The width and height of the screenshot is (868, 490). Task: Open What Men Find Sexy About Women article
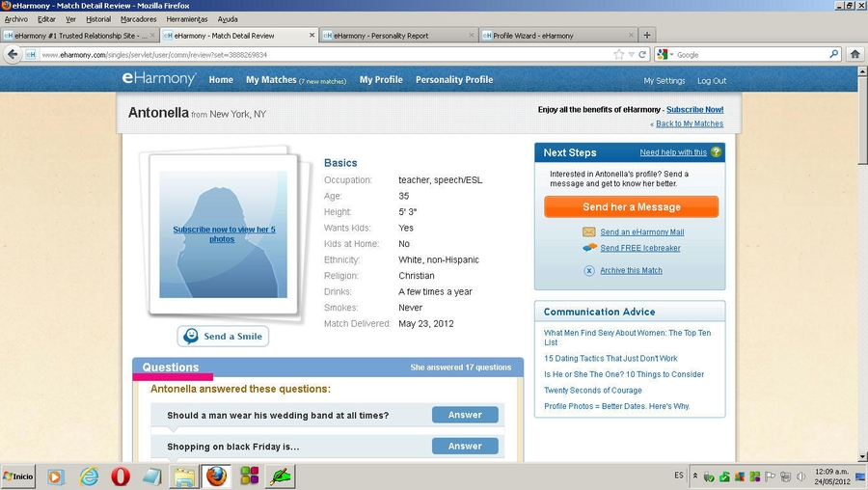click(627, 338)
